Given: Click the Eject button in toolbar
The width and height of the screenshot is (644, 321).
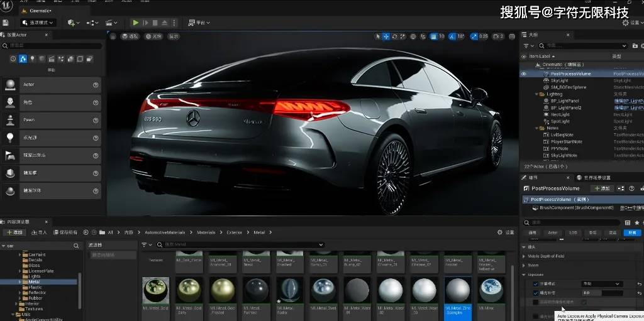Looking at the screenshot, I should tap(164, 23).
